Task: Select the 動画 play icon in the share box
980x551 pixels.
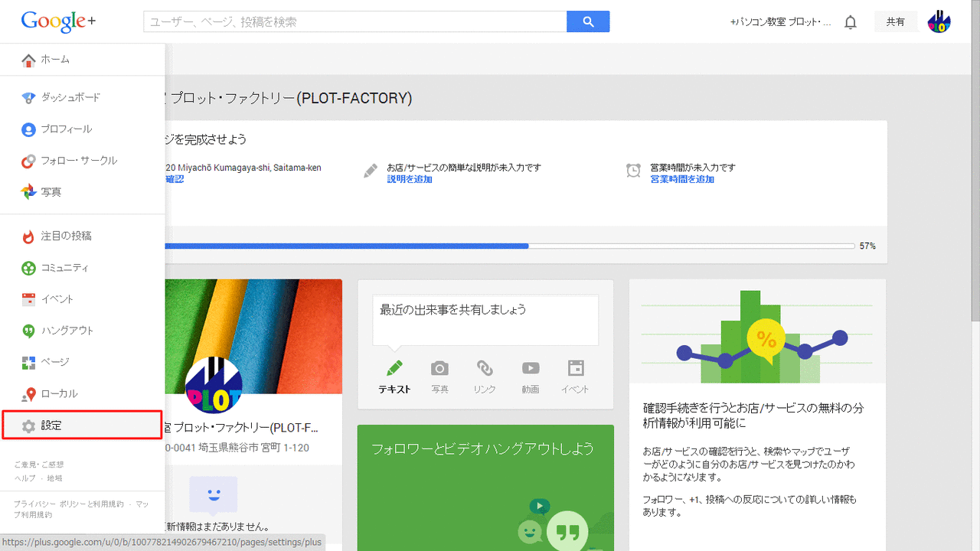Action: 531,368
